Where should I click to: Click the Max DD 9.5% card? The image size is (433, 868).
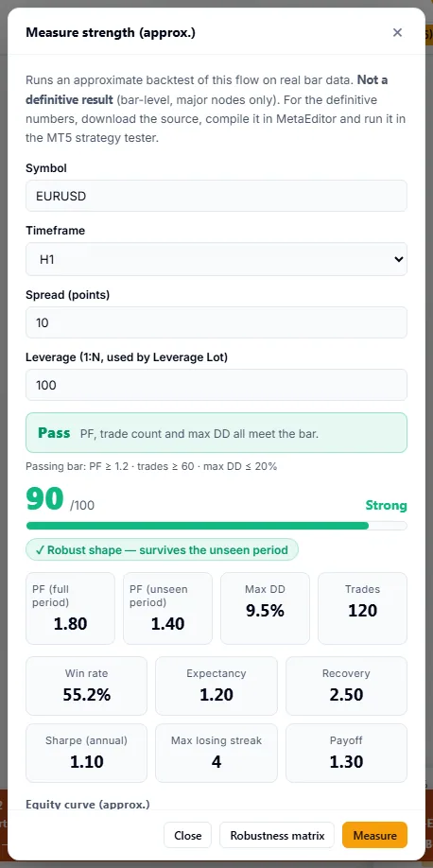pos(265,608)
